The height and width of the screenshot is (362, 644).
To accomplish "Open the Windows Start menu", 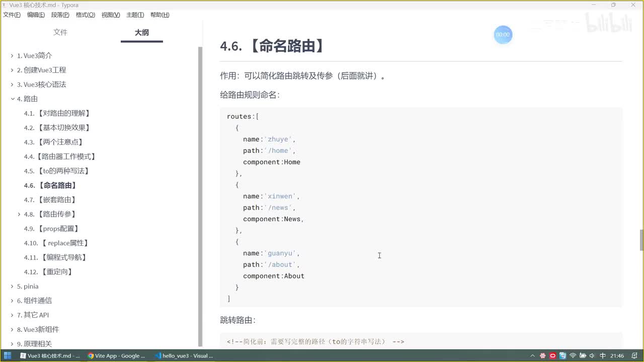I will tap(8, 355).
